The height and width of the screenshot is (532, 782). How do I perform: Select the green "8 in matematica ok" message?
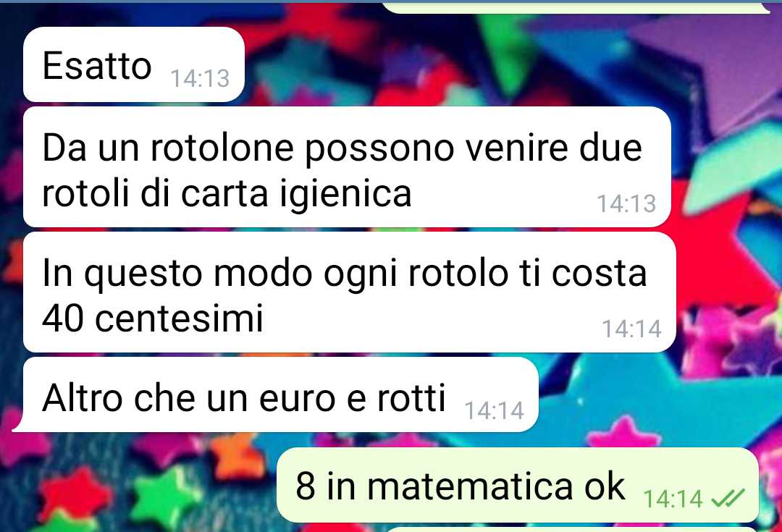tap(518, 485)
